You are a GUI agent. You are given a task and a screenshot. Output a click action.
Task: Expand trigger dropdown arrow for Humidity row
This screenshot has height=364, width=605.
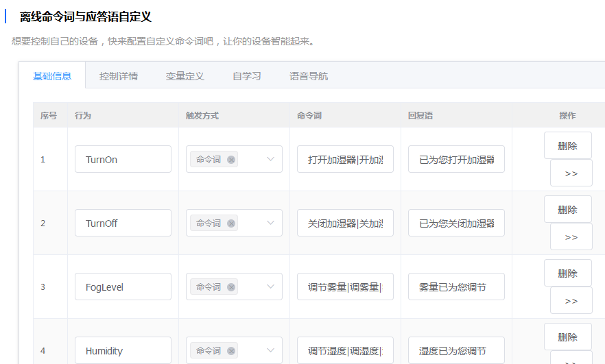pos(270,350)
